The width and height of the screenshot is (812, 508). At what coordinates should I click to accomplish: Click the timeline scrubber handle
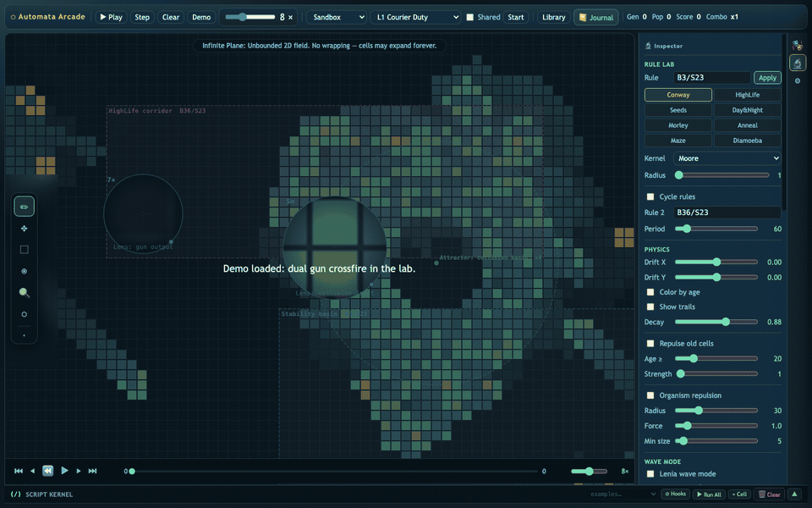(x=132, y=472)
